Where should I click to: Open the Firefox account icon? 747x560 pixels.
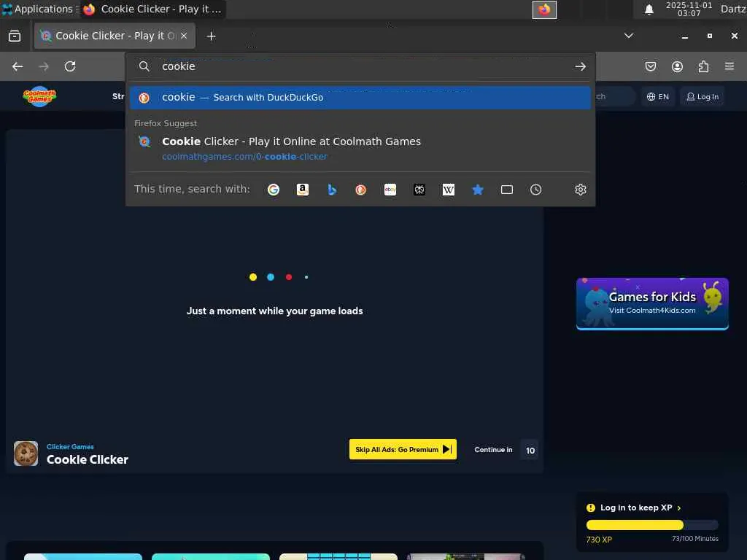[x=677, y=66]
